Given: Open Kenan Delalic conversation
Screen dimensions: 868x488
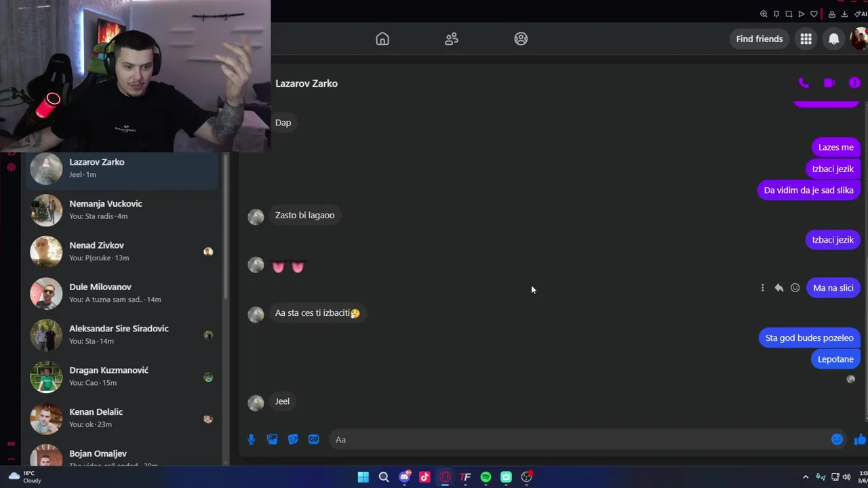Looking at the screenshot, I should 122,418.
